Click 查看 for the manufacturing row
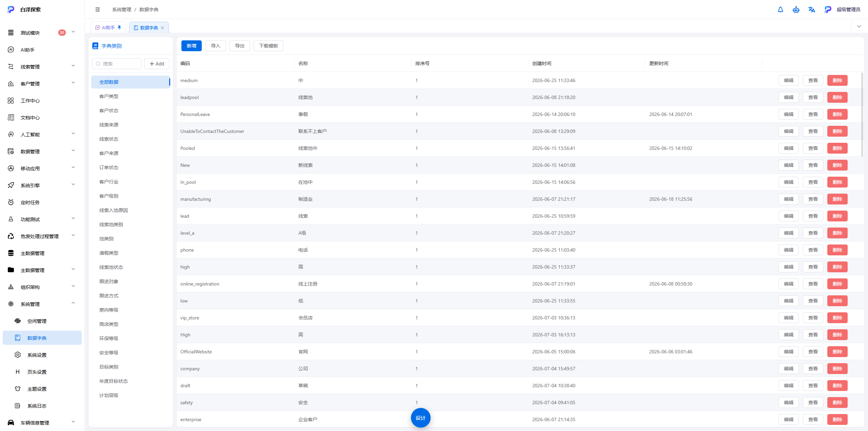The height and width of the screenshot is (431, 868). click(813, 199)
